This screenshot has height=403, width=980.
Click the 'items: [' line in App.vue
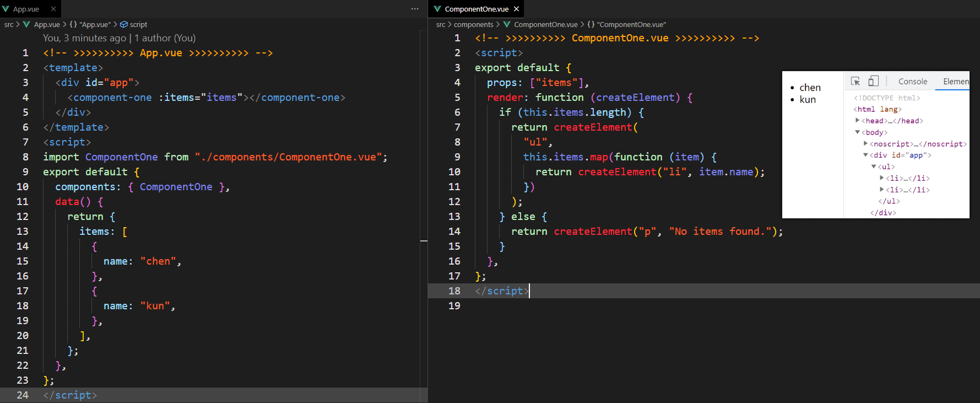[103, 232]
